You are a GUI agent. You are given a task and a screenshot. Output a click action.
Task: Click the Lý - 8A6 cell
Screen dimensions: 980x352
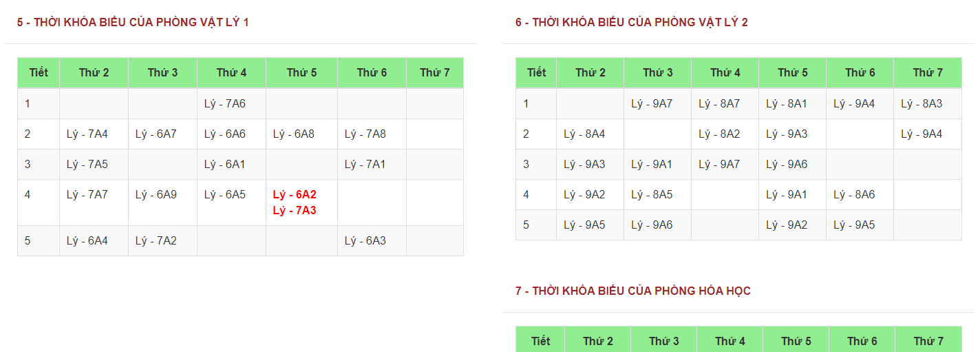(854, 195)
